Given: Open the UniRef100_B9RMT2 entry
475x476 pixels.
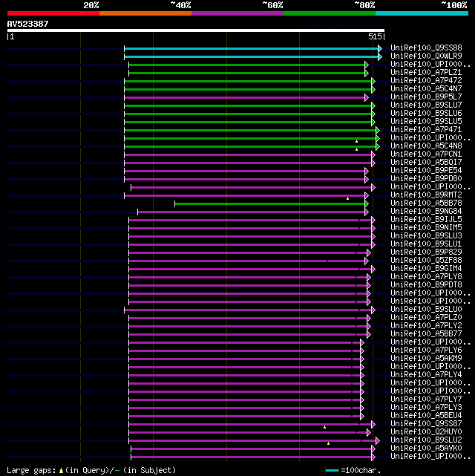Looking at the screenshot, I should click(x=426, y=195).
